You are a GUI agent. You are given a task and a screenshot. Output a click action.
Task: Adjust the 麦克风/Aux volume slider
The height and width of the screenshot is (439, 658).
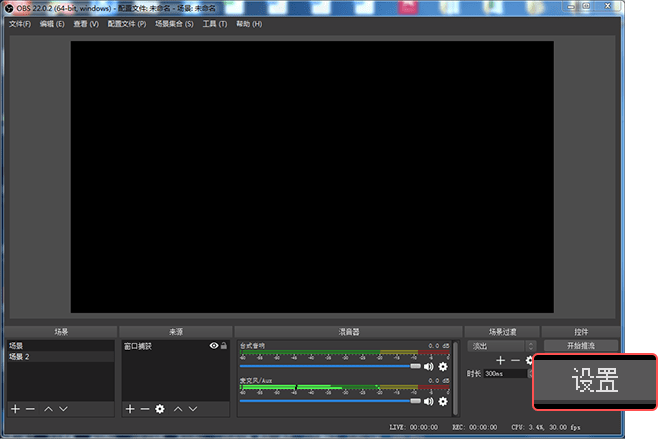[x=330, y=401]
